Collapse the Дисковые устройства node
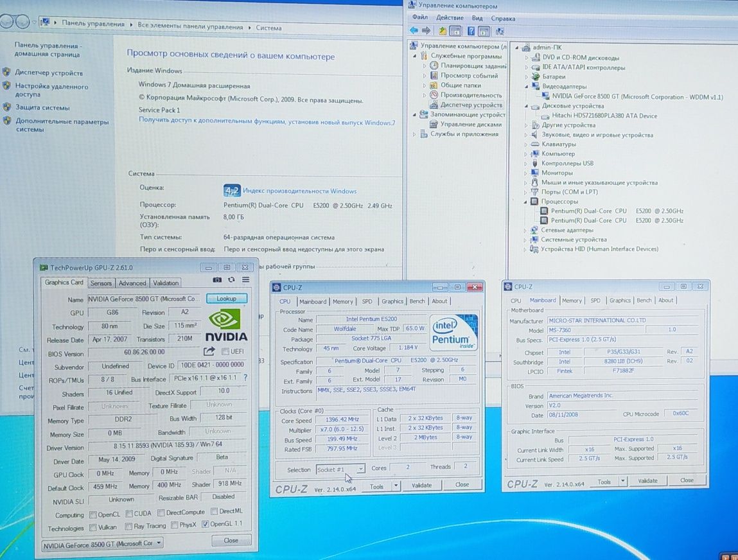 tap(526, 106)
